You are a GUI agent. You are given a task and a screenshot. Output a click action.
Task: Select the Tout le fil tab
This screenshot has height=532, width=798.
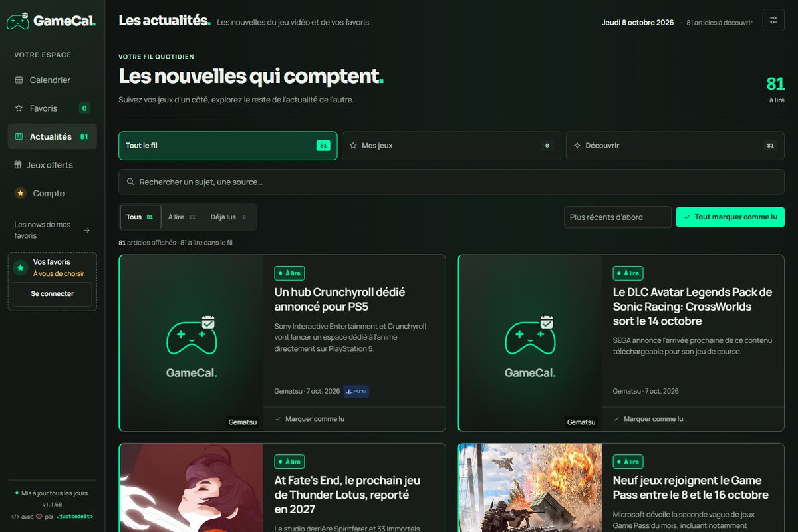[x=228, y=146]
